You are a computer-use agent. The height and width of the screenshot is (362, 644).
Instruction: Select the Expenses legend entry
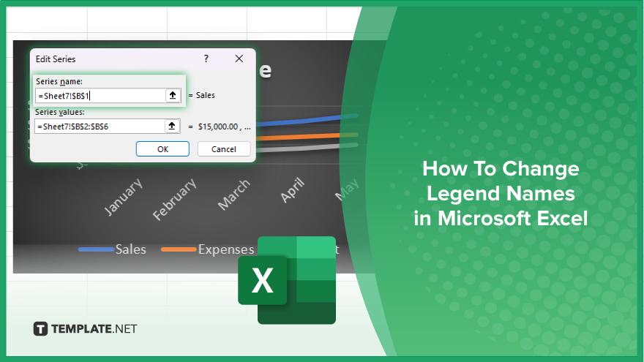click(208, 249)
